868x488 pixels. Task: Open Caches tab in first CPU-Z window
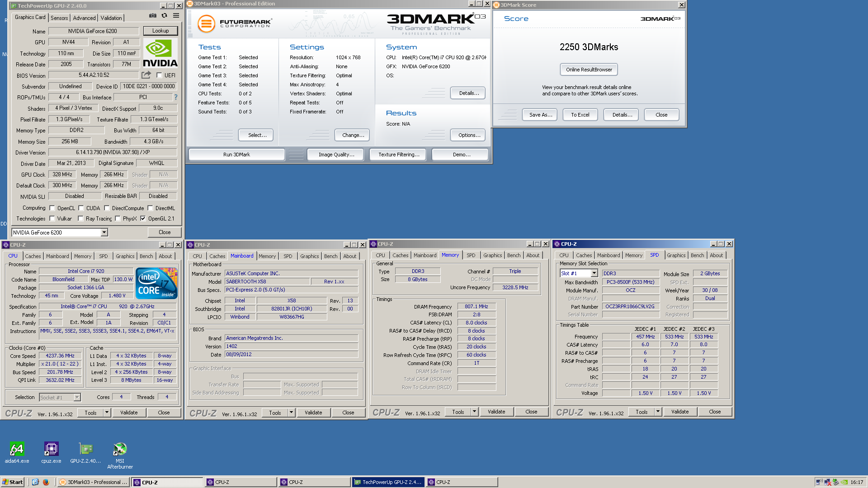pos(33,256)
